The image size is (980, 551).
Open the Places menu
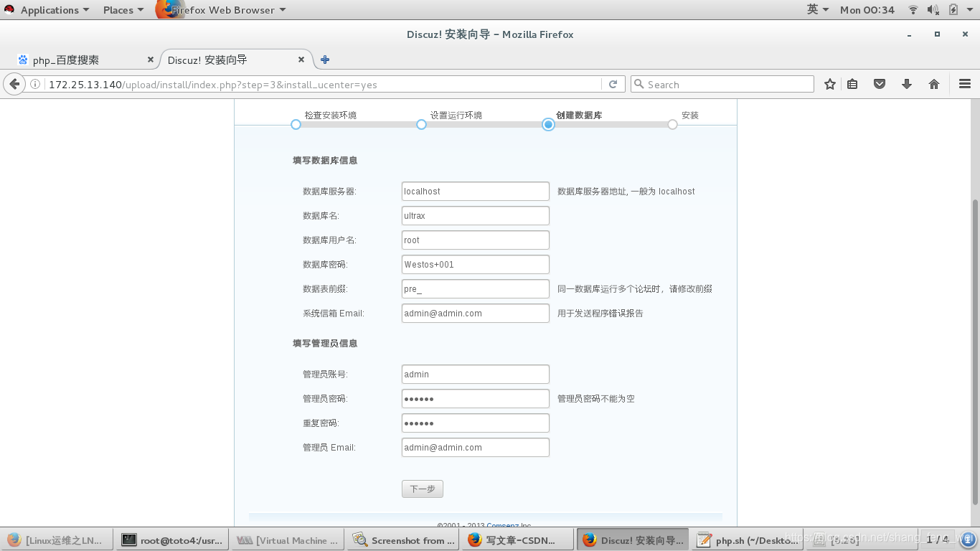(x=123, y=10)
